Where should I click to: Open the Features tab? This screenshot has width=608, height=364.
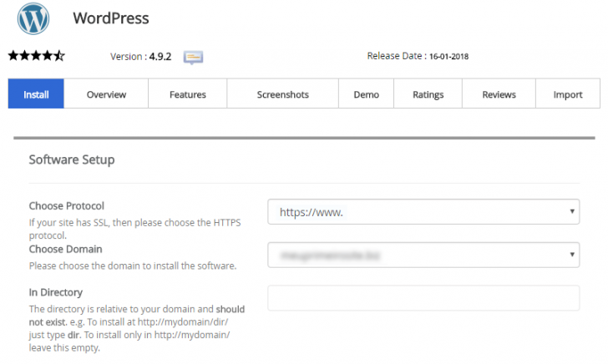(x=188, y=94)
